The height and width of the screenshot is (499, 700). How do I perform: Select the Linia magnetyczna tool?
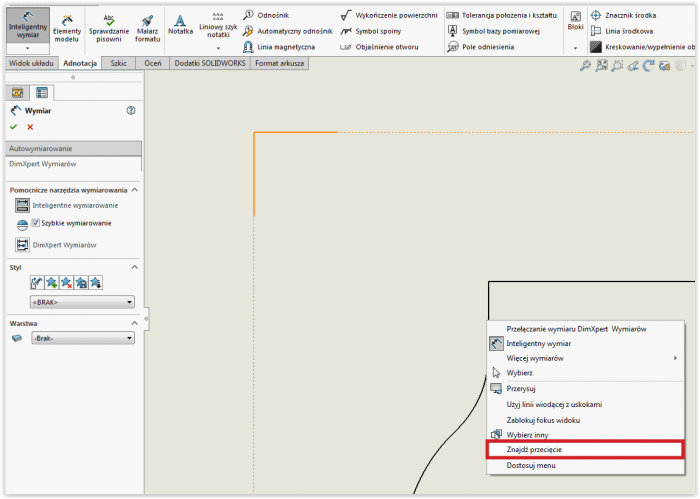point(279,47)
